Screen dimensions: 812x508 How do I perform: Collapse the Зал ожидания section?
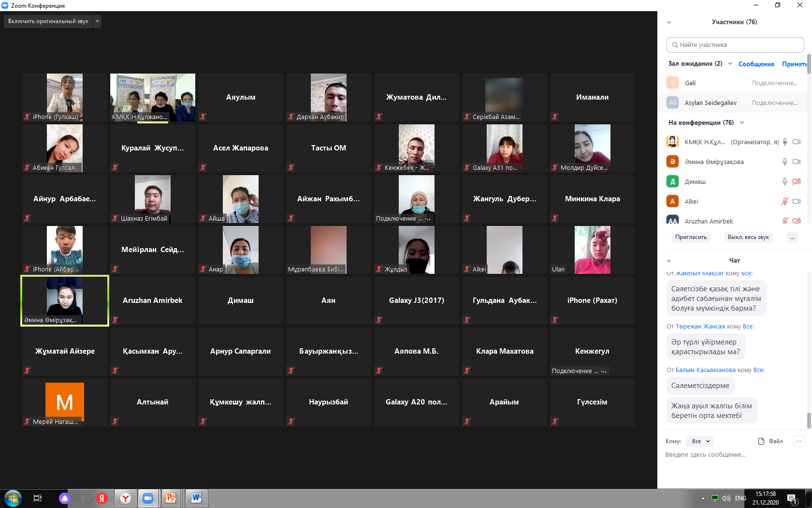[730, 63]
